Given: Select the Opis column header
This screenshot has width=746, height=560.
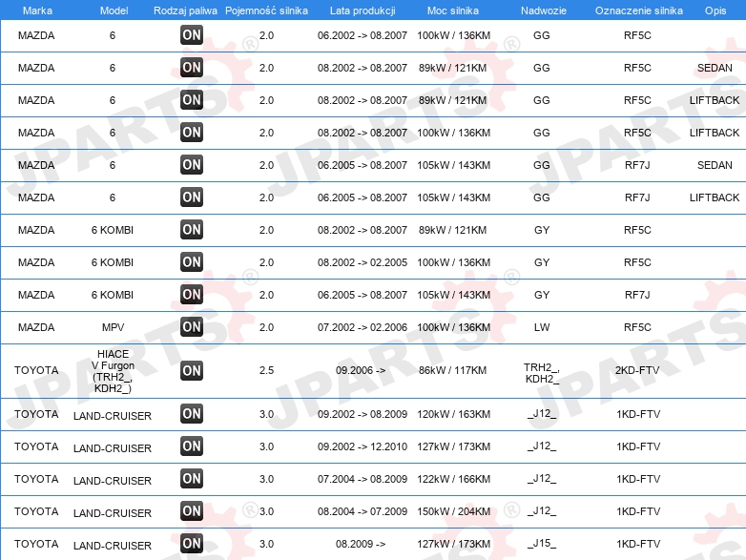Looking at the screenshot, I should [715, 10].
